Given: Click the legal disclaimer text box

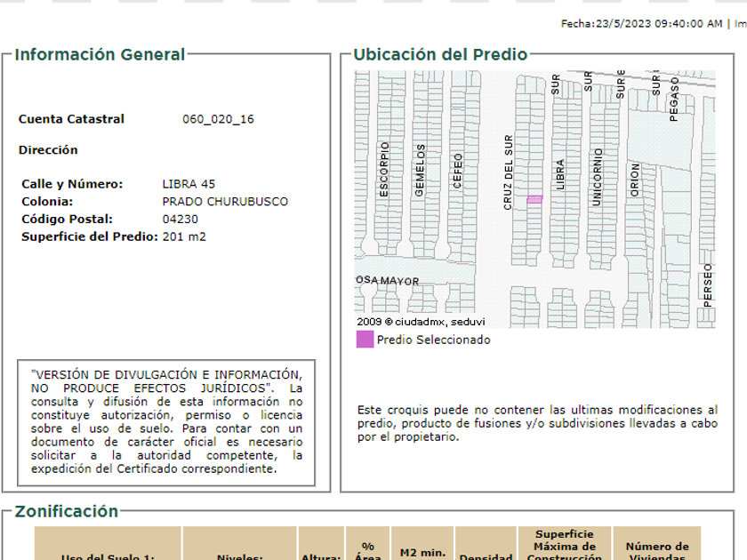Looking at the screenshot, I should pyautogui.click(x=166, y=422).
